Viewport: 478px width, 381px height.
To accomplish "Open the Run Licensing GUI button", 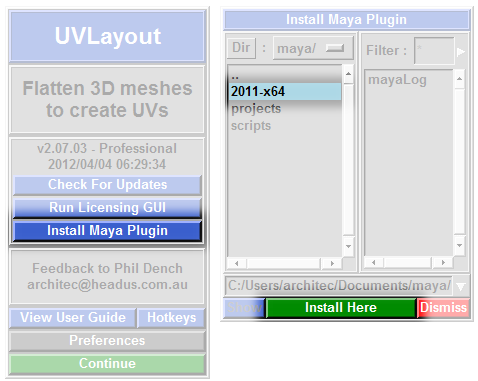I will [x=107, y=208].
